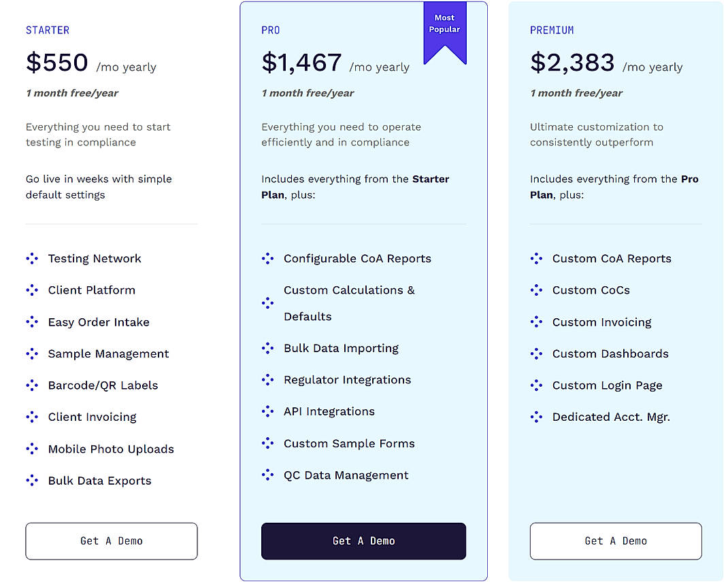Click Get A Demo on the Pro plan
This screenshot has width=728, height=586.
click(x=363, y=541)
